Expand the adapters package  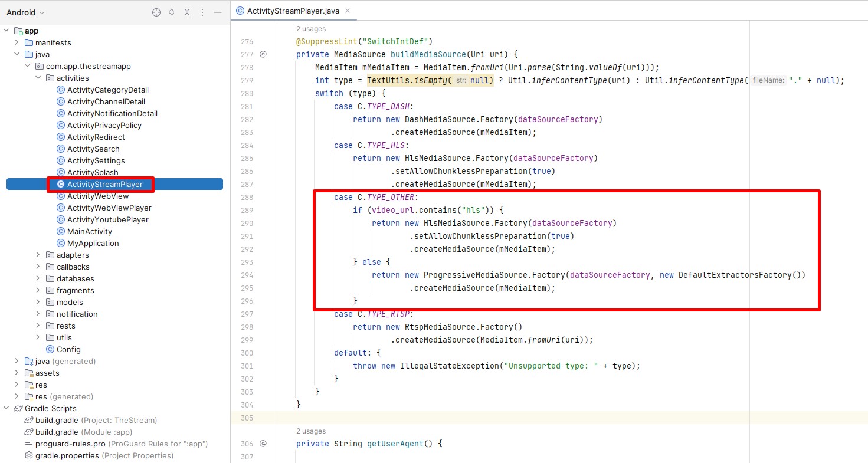click(x=38, y=255)
